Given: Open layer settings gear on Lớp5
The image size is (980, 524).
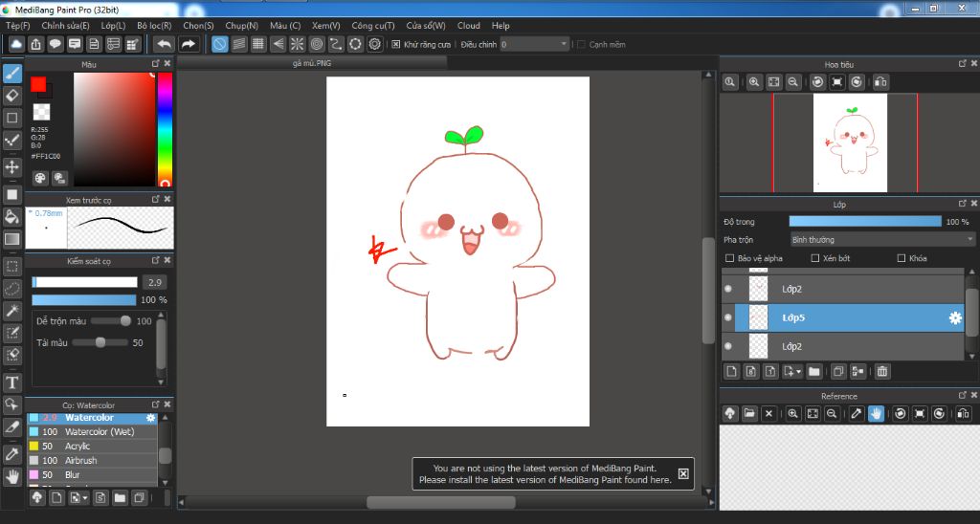Looking at the screenshot, I should click(x=955, y=317).
